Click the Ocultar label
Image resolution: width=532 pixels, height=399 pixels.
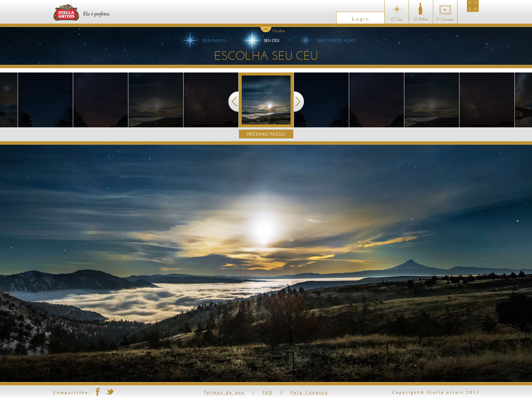279,31
